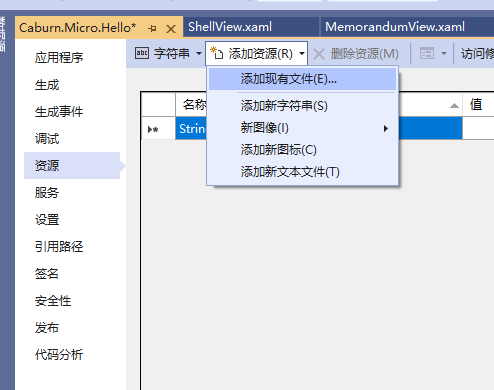Choose 添加新字符串(S) menu item
Image resolution: width=494 pixels, height=390 pixels.
pos(302,106)
